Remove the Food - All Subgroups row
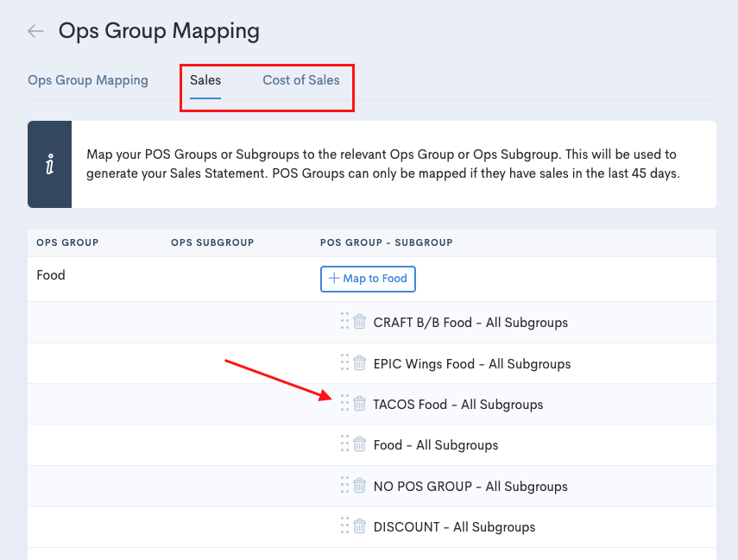The height and width of the screenshot is (560, 738). (360, 445)
